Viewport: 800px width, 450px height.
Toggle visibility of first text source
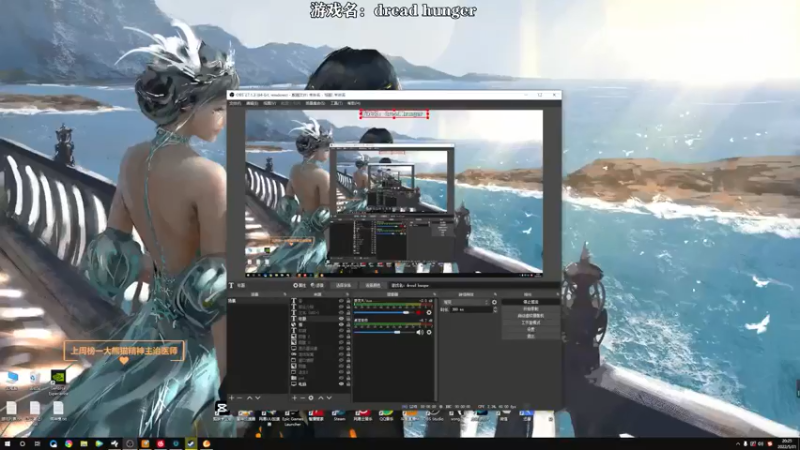341,301
